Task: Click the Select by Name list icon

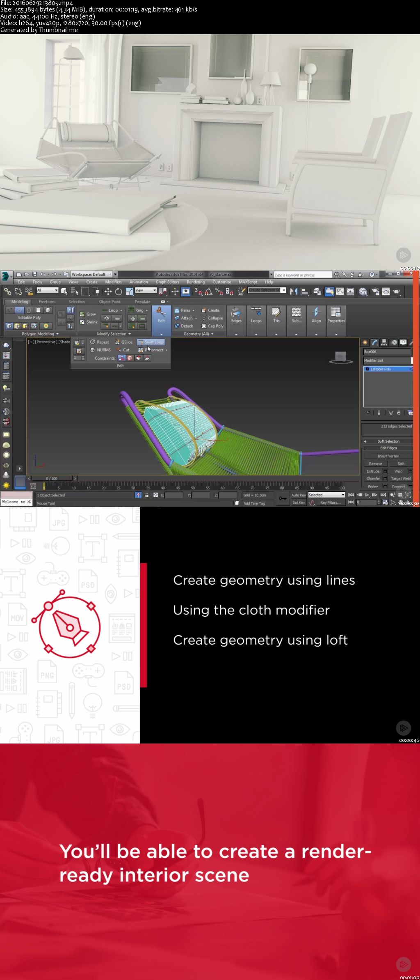Action: click(74, 291)
